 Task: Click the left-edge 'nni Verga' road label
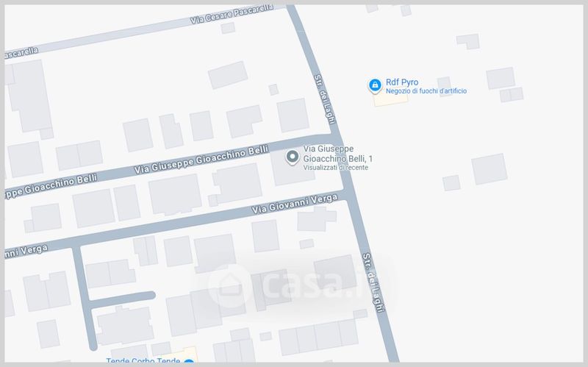(26, 252)
